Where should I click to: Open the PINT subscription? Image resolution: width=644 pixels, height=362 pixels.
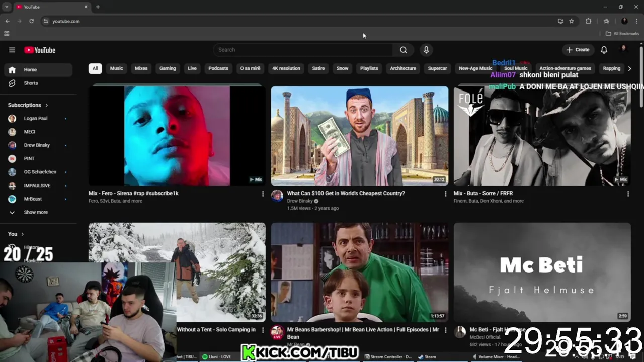[38, 158]
